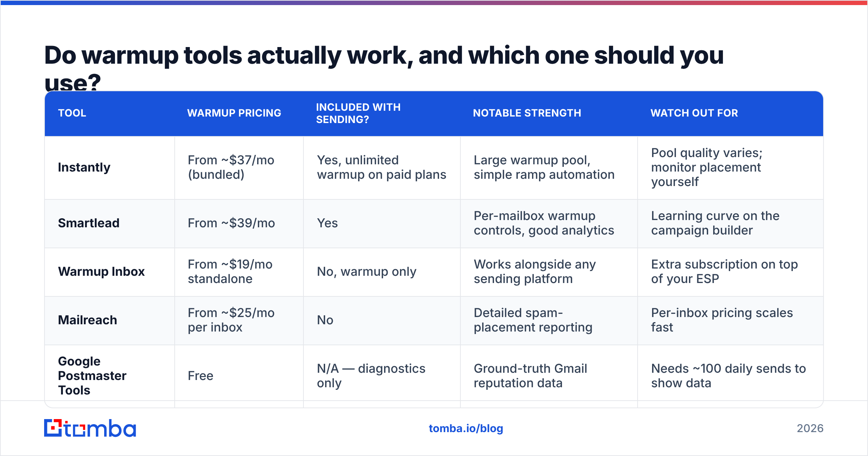Select the Mailreach tool name
Screen dimensions: 868x456
pyautogui.click(x=88, y=320)
